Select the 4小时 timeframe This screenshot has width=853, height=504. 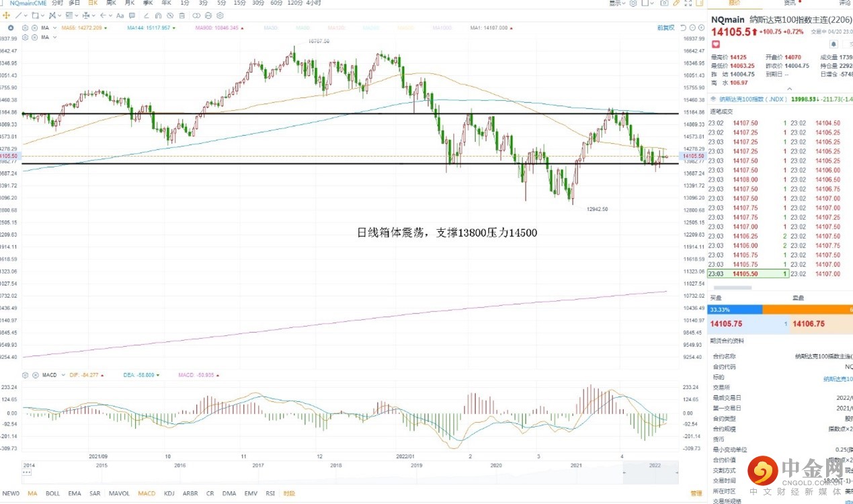(313, 3)
